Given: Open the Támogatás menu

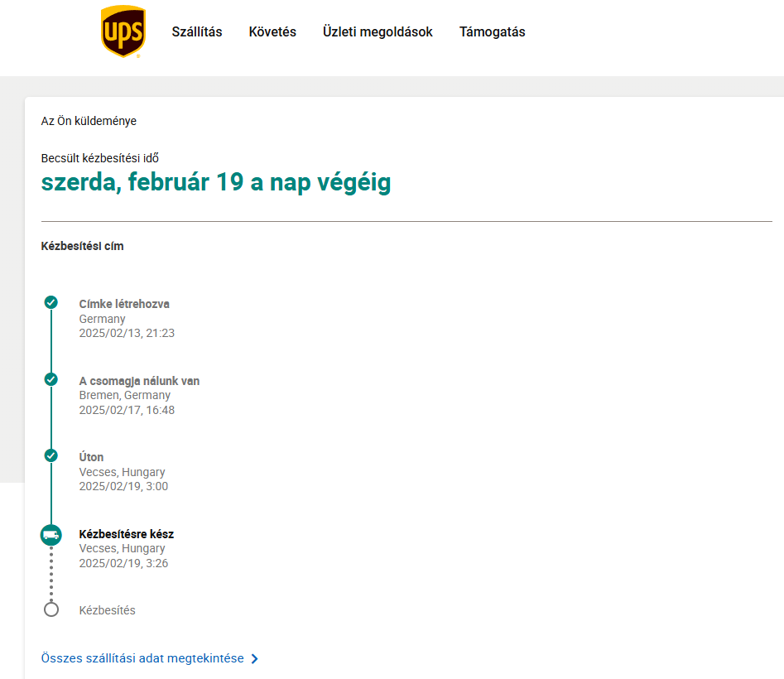Looking at the screenshot, I should pyautogui.click(x=493, y=32).
